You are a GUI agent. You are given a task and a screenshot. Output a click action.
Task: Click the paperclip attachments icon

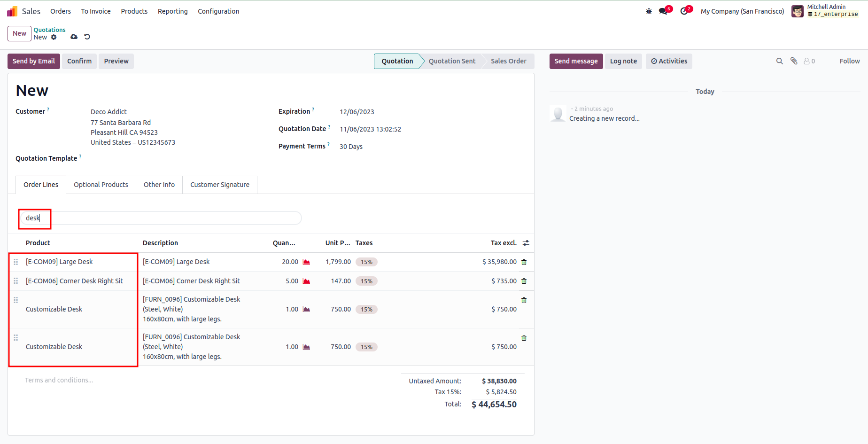coord(794,61)
